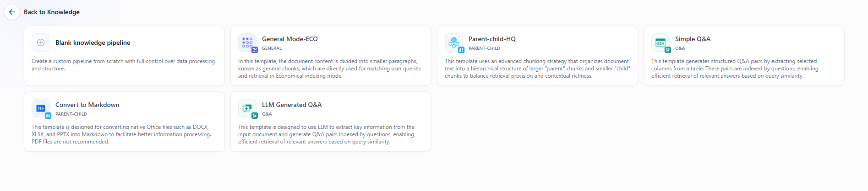This screenshot has width=868, height=191.
Task: Click the Simple Q&A template icon
Action: click(x=661, y=42)
